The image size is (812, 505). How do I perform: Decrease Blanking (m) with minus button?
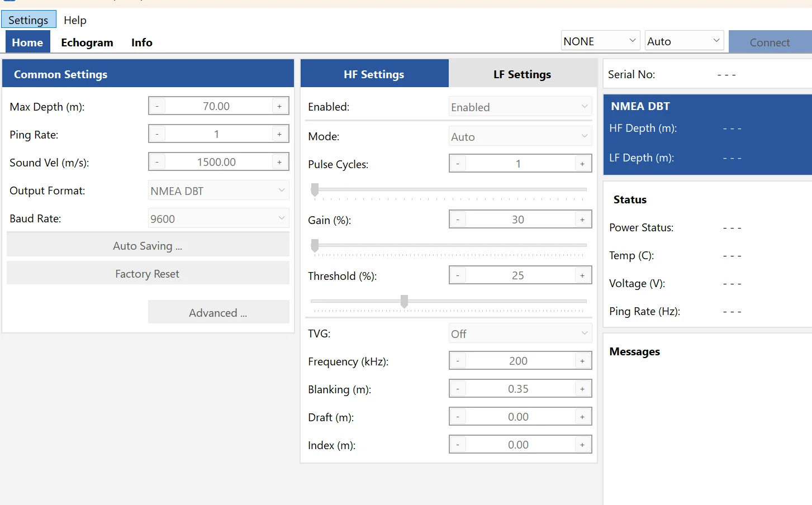click(458, 389)
